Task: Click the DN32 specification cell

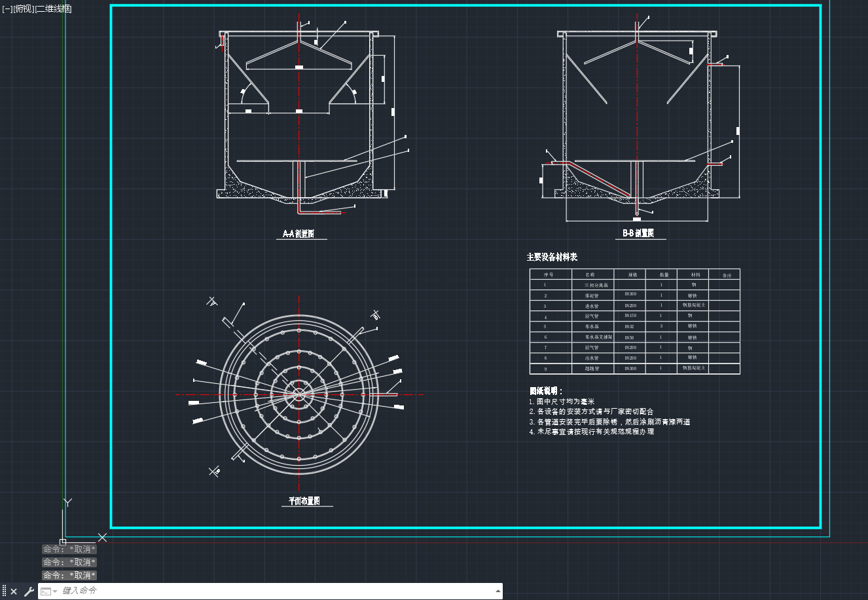Action: (629, 326)
